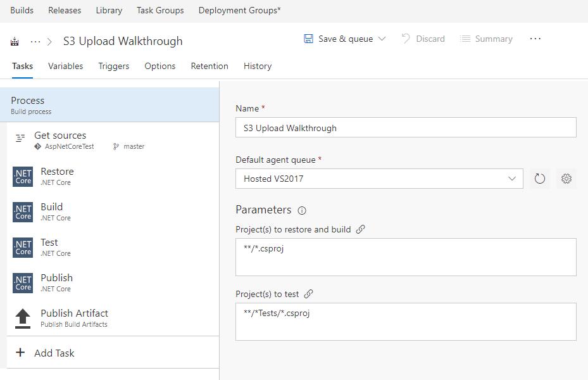Open the Default agent queue dropdown
Screen dimensions: 588x380
(379, 179)
